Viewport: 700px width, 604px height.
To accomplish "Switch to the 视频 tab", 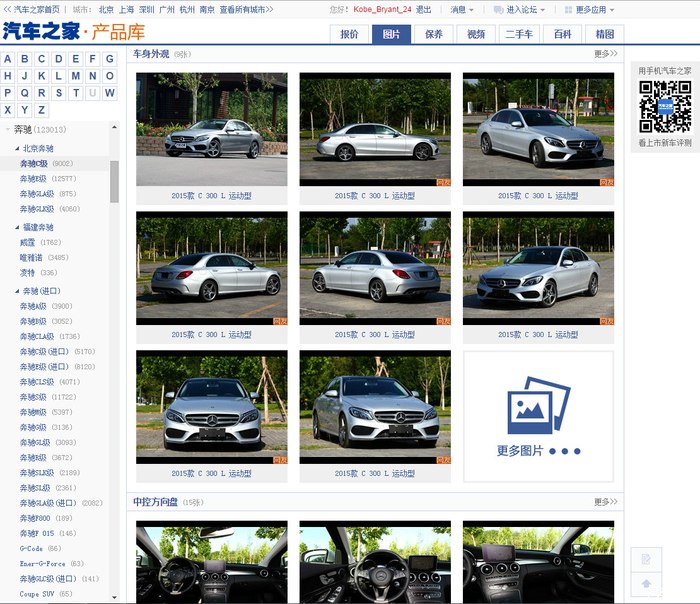I will 477,34.
